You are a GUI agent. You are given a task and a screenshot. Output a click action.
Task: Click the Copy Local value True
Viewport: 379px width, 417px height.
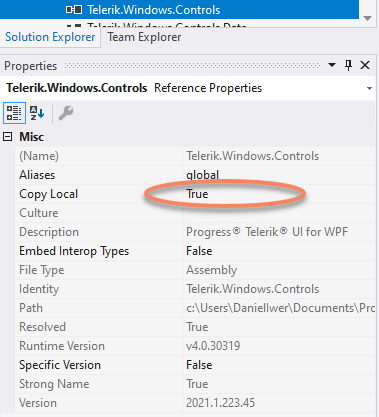(x=197, y=194)
